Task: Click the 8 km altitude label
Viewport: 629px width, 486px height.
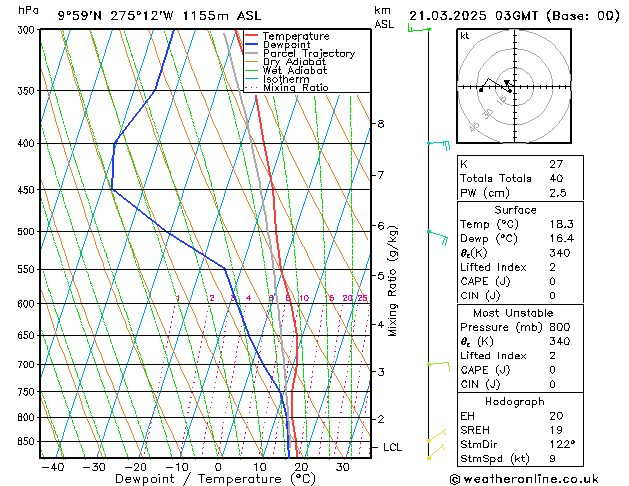Action: point(381,124)
